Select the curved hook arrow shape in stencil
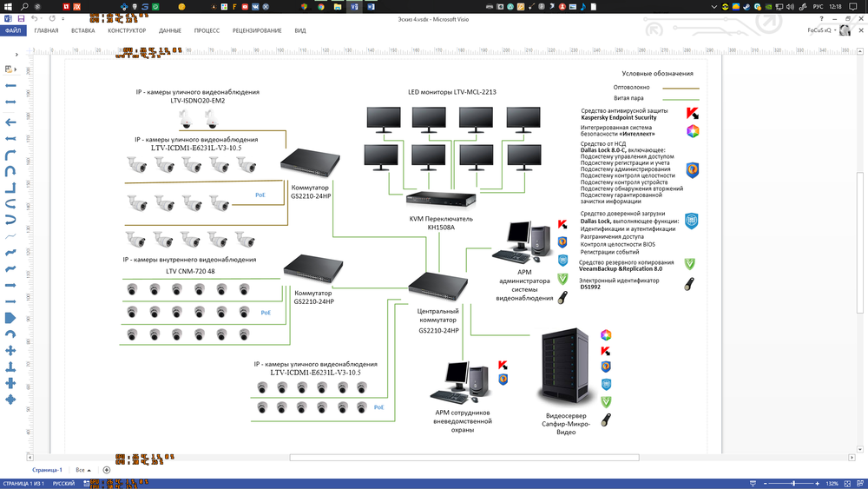Screen dimensions: 868x489 [x=10, y=334]
